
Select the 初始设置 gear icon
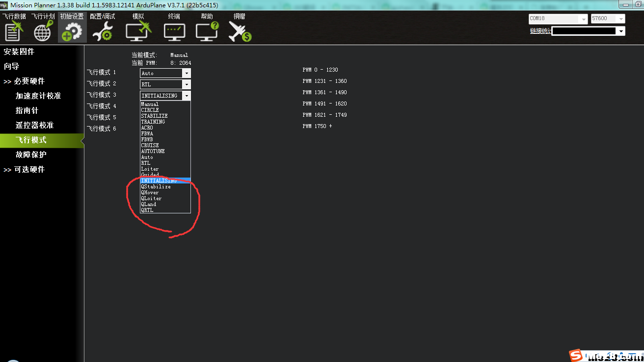[x=72, y=32]
